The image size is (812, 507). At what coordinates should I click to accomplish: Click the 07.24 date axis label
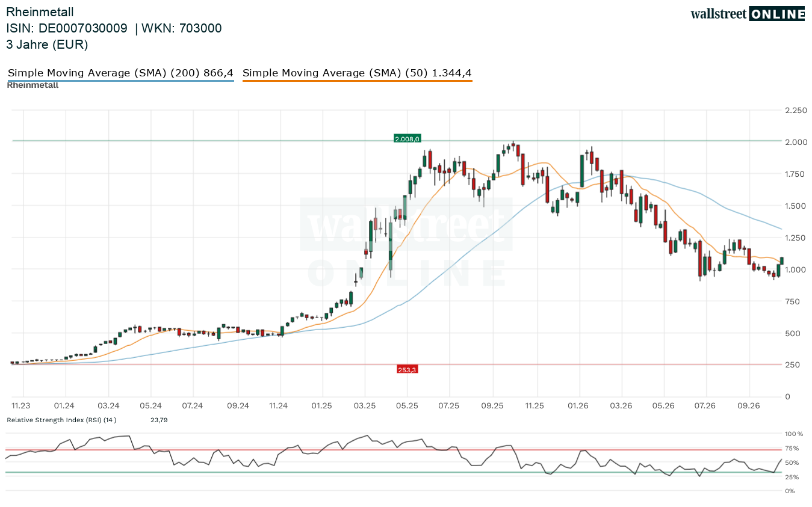193,406
